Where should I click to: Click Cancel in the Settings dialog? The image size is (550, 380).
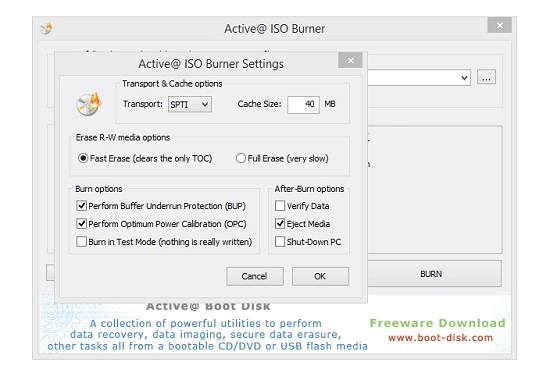coord(255,276)
